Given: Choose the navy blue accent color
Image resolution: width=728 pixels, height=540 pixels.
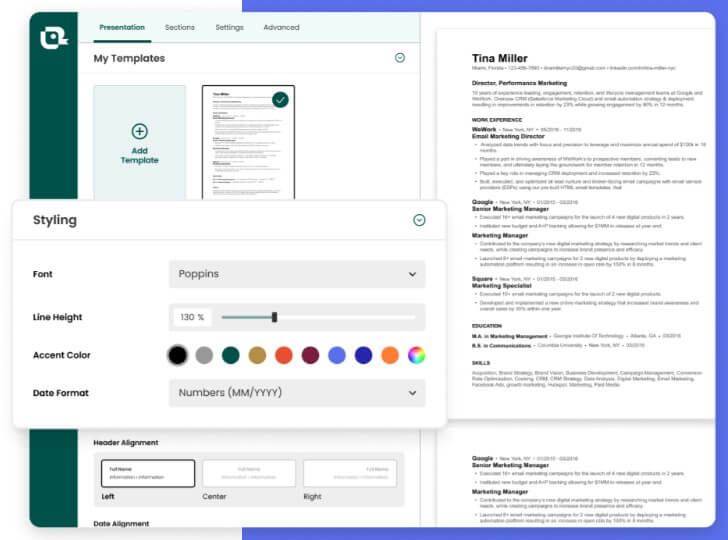Looking at the screenshot, I should point(364,355).
